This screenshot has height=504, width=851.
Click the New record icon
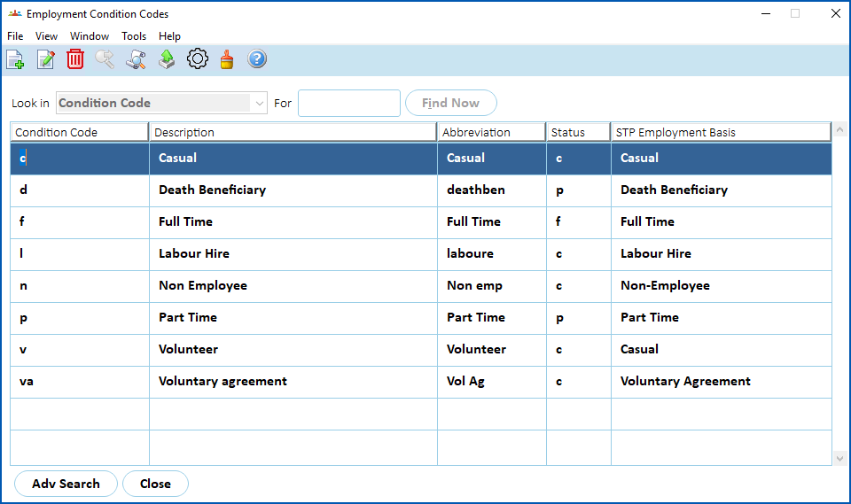[x=15, y=59]
